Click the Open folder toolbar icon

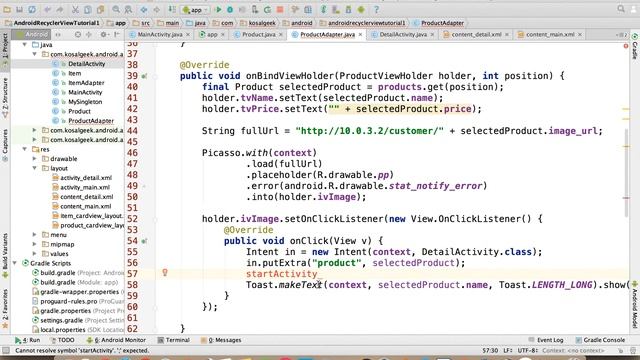[7, 9]
